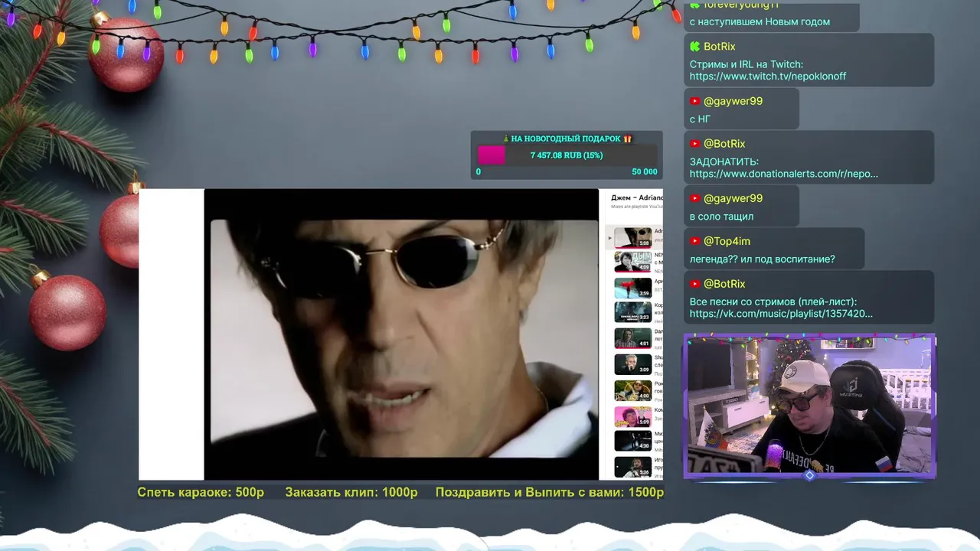Click YouTube icon beside @Top4im message
The width and height of the screenshot is (980, 551).
click(x=695, y=241)
